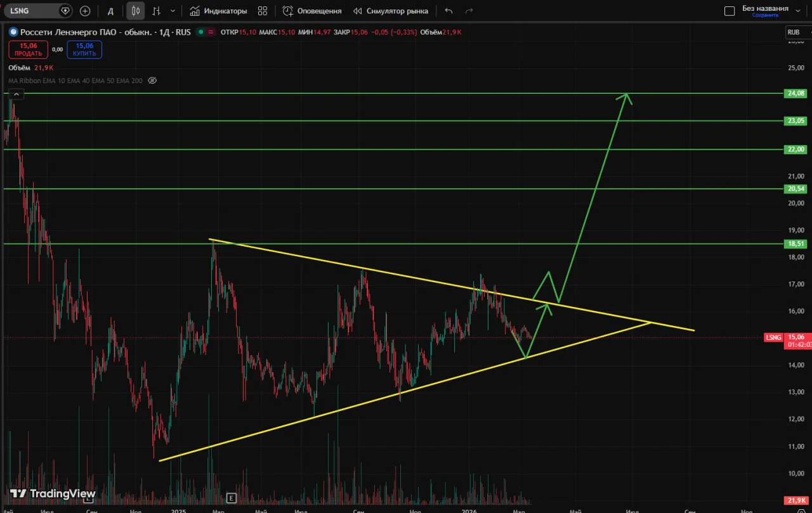The height and width of the screenshot is (513, 812).
Task: Select the candlestick chart type icon
Action: pos(135,11)
